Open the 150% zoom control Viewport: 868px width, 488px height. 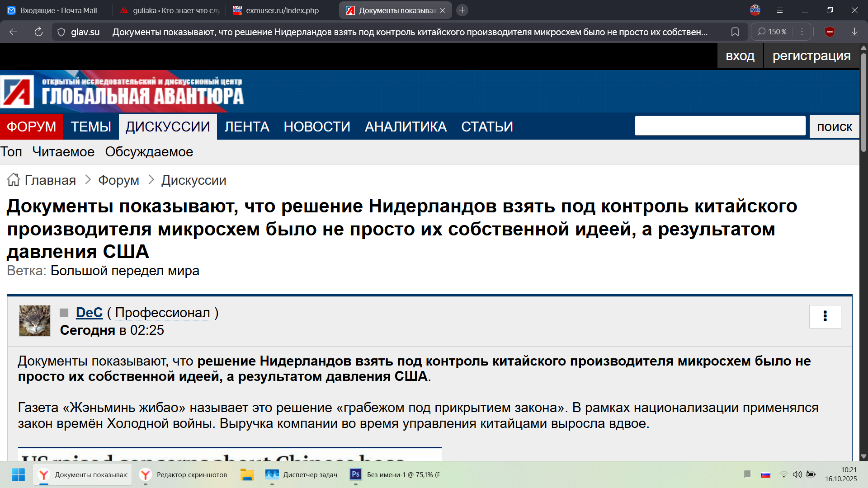tap(773, 32)
